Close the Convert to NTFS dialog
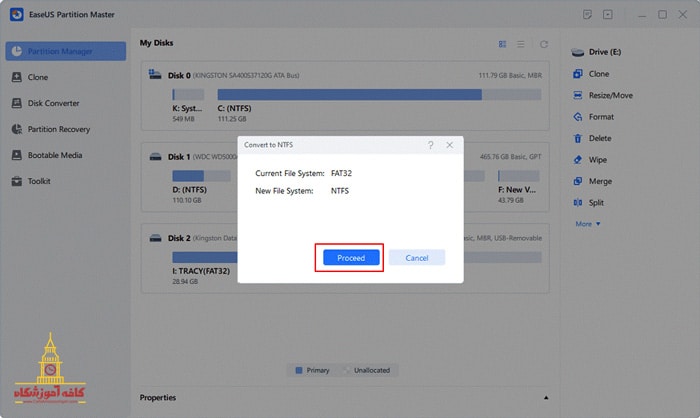This screenshot has width=700, height=418. (x=450, y=145)
